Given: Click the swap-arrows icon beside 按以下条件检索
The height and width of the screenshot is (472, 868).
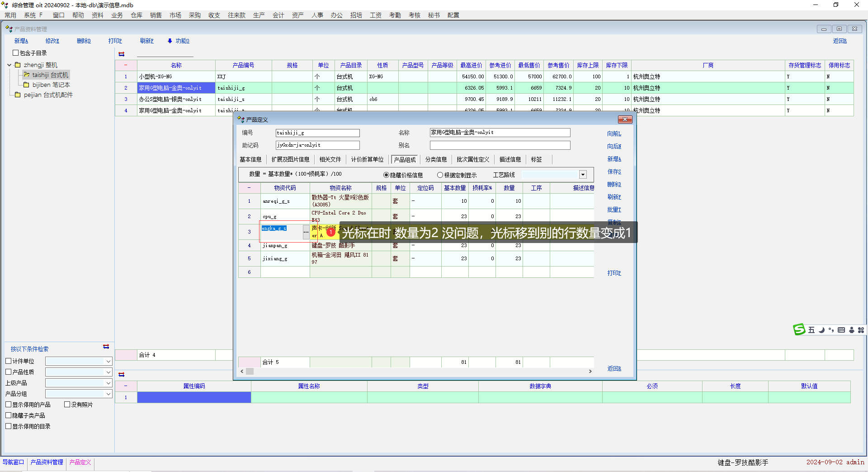Looking at the screenshot, I should tap(106, 347).
